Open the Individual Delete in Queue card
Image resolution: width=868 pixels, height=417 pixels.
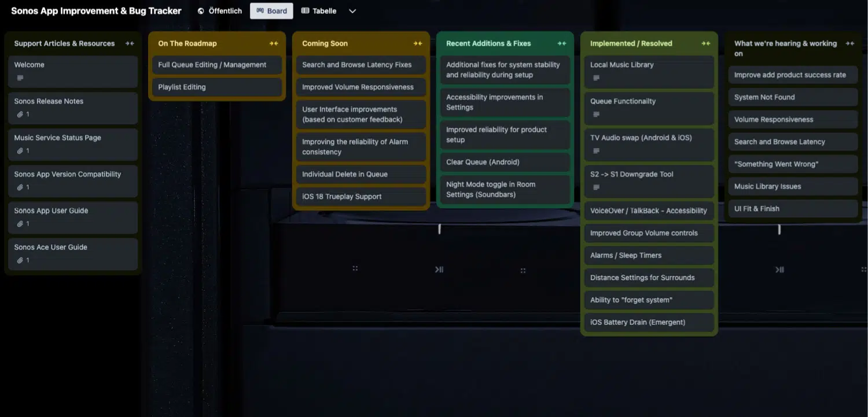point(361,174)
